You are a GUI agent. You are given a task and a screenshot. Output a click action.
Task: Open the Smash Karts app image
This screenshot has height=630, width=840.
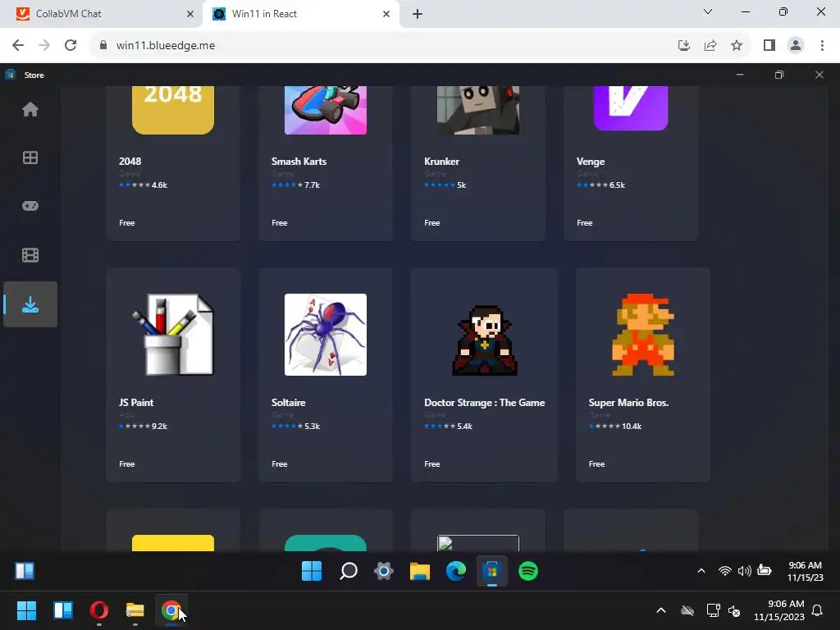[x=326, y=110]
